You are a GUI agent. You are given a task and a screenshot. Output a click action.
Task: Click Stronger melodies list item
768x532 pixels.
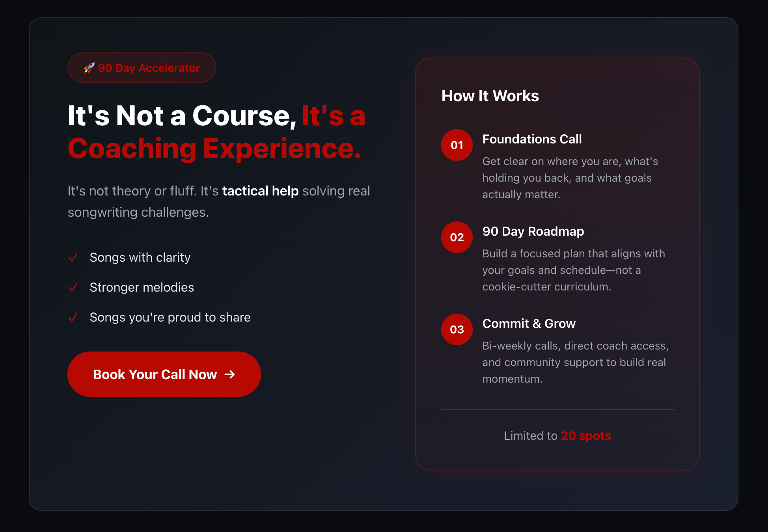click(142, 288)
